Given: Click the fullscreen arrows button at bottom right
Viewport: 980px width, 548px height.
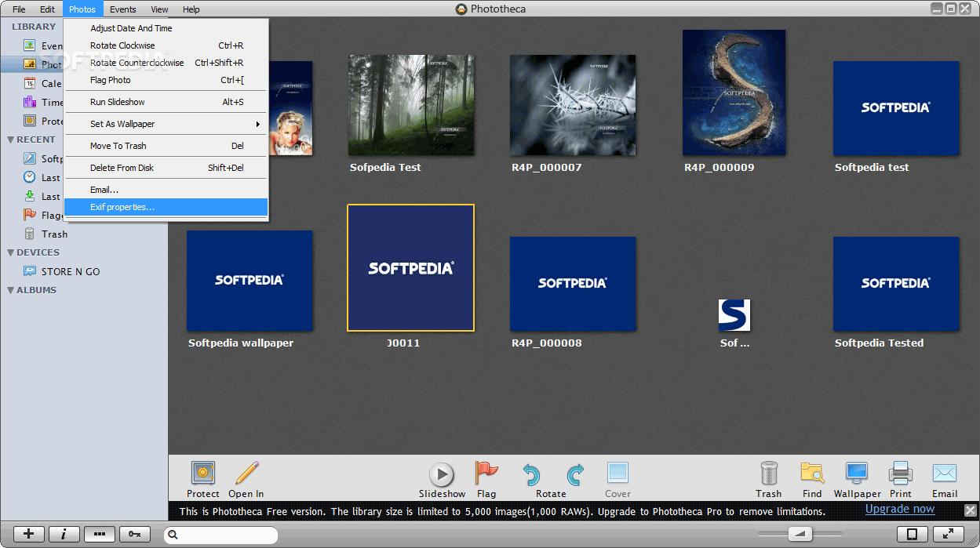Looking at the screenshot, I should point(948,534).
